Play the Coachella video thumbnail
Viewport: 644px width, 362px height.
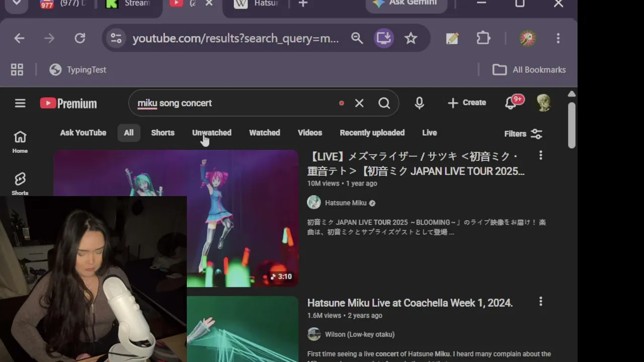243,329
